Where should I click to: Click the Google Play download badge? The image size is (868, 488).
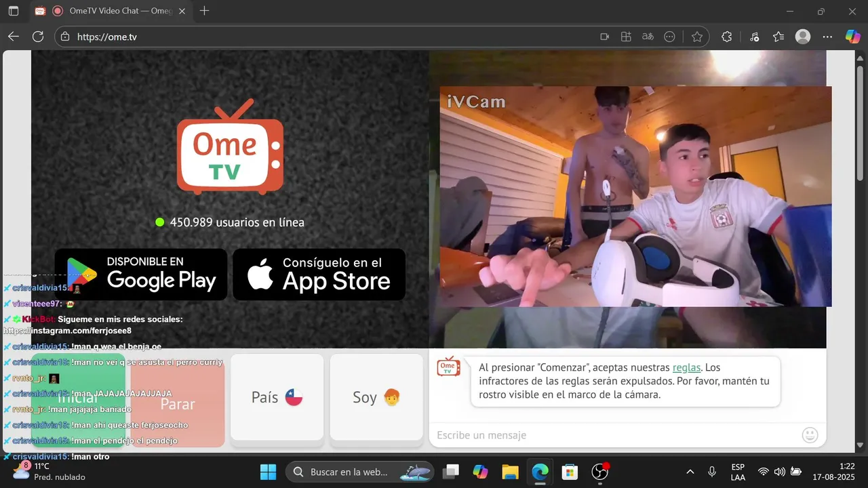[141, 274]
